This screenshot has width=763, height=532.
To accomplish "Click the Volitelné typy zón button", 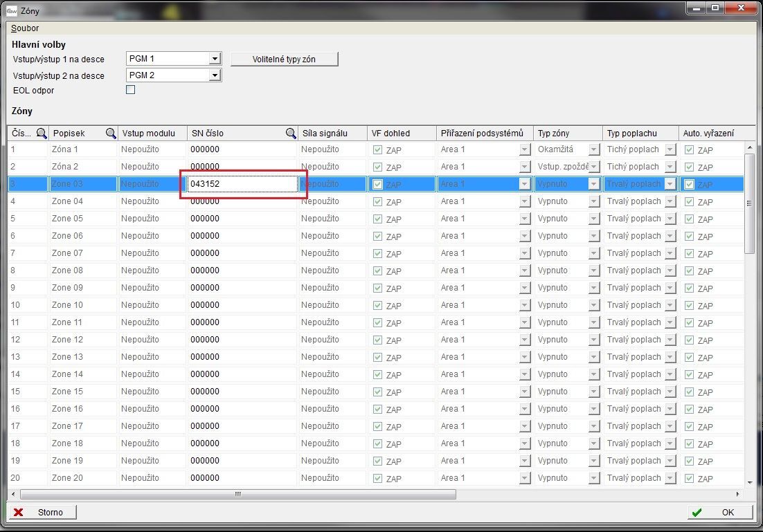I will click(x=284, y=59).
